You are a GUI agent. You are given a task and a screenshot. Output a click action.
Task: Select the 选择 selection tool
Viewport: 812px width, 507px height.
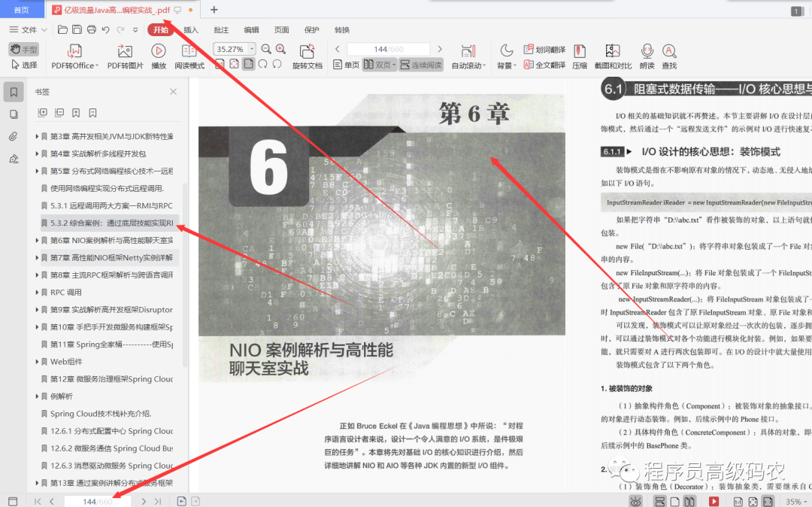[24, 65]
